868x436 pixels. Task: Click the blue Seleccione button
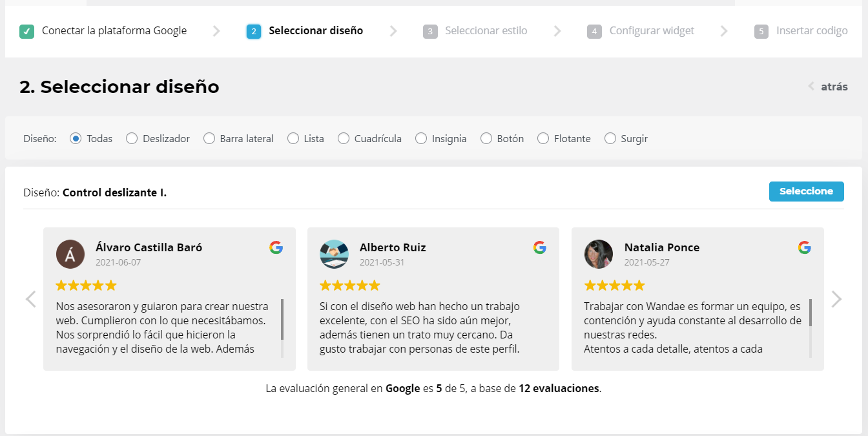806,191
